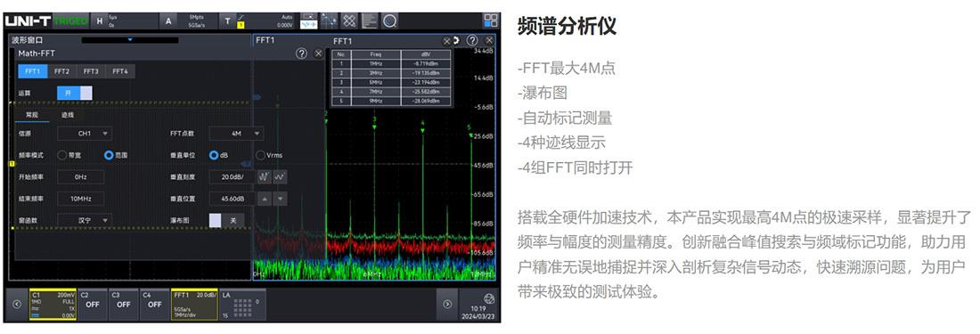Click the expanded-wave vertical scale icon
This screenshot has height=334, width=980.
tap(280, 176)
